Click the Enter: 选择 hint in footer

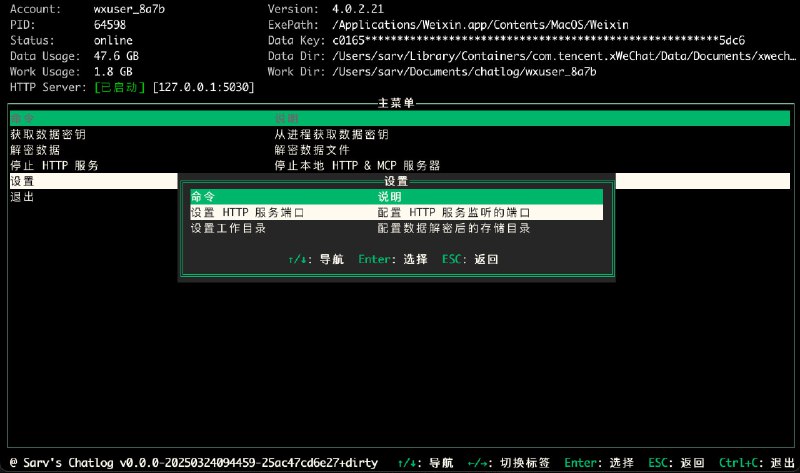(x=599, y=463)
